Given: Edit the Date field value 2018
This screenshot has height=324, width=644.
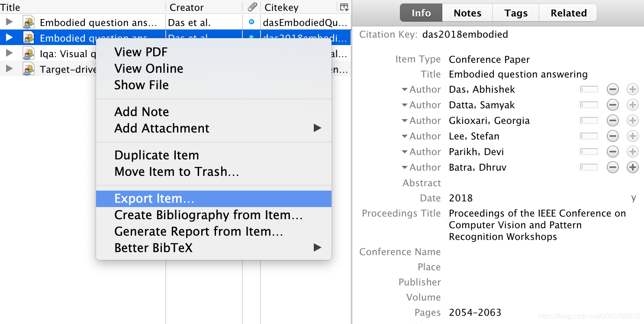Looking at the screenshot, I should click(x=461, y=198).
